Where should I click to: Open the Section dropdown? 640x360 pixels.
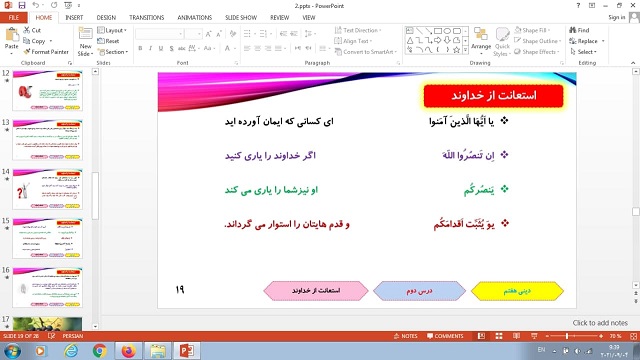point(113,52)
